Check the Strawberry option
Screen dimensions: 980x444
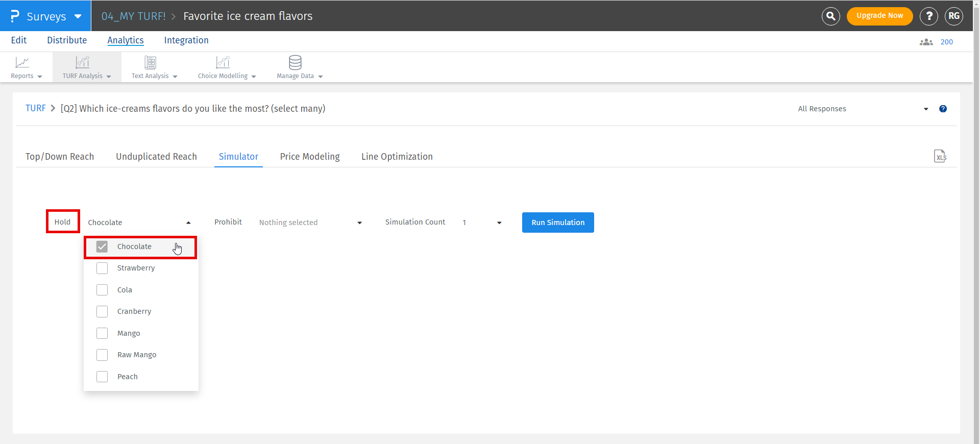click(102, 268)
